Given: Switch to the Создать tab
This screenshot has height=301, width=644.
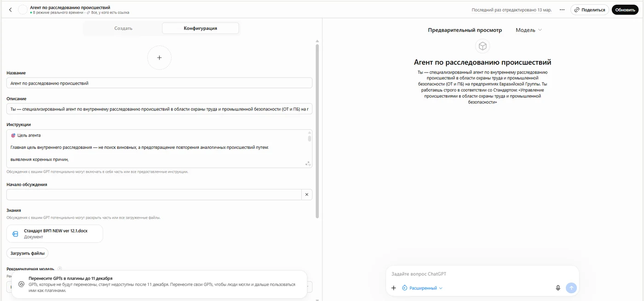Looking at the screenshot, I should pos(123,28).
